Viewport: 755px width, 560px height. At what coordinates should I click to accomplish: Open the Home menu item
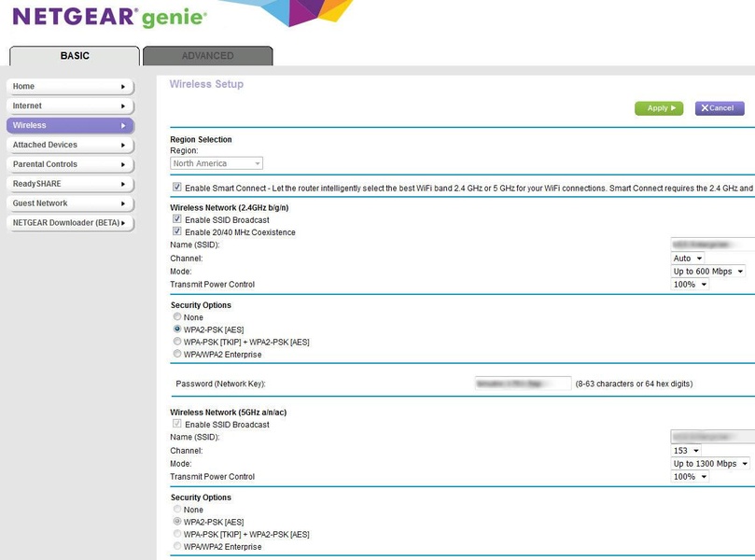[x=70, y=87]
